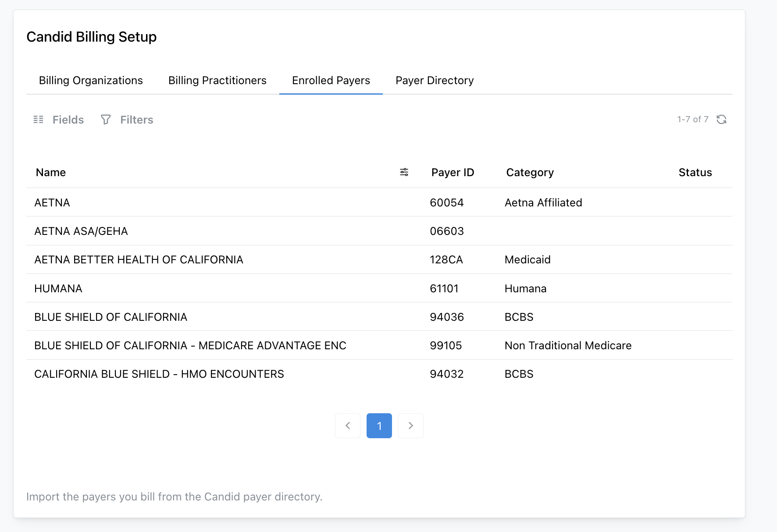The height and width of the screenshot is (532, 777).
Task: Open the Fields button label
Action: coord(68,120)
